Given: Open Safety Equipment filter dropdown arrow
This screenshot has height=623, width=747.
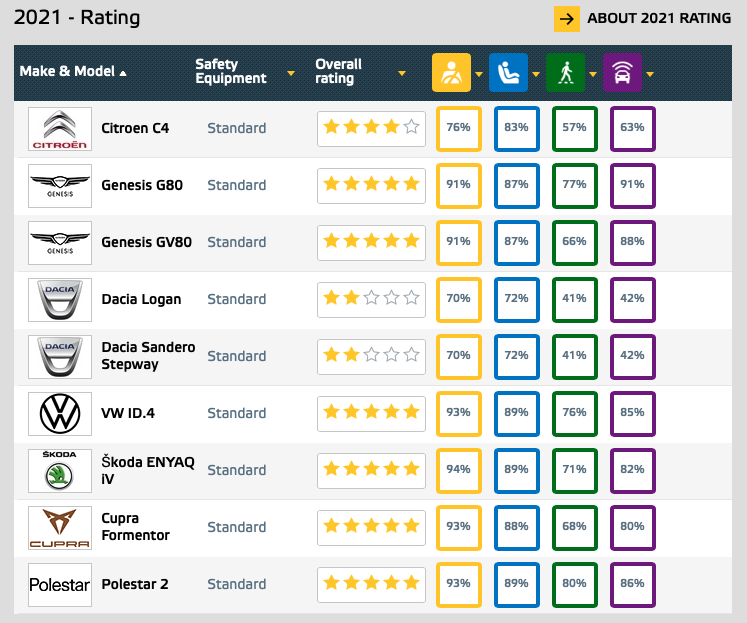Looking at the screenshot, I should (291, 73).
